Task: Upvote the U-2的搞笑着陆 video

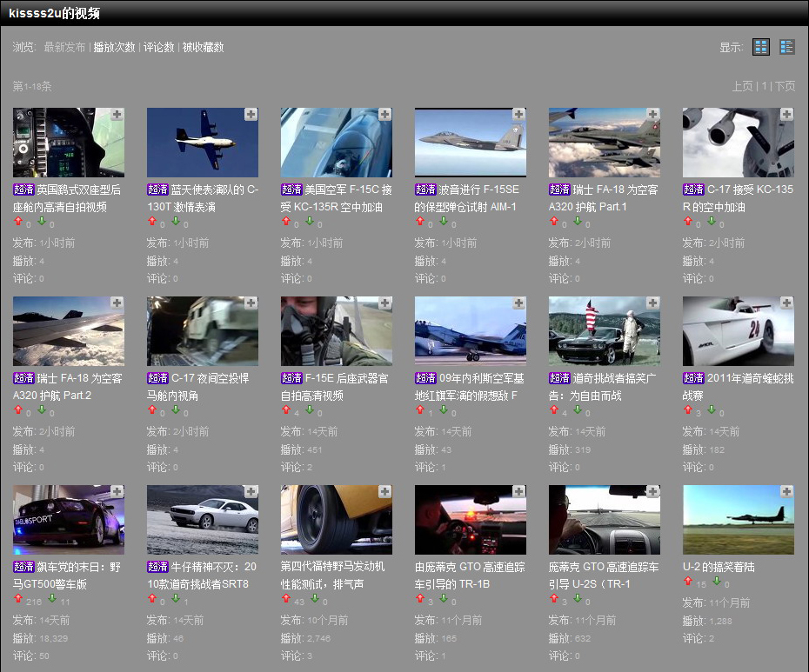Action: [687, 582]
